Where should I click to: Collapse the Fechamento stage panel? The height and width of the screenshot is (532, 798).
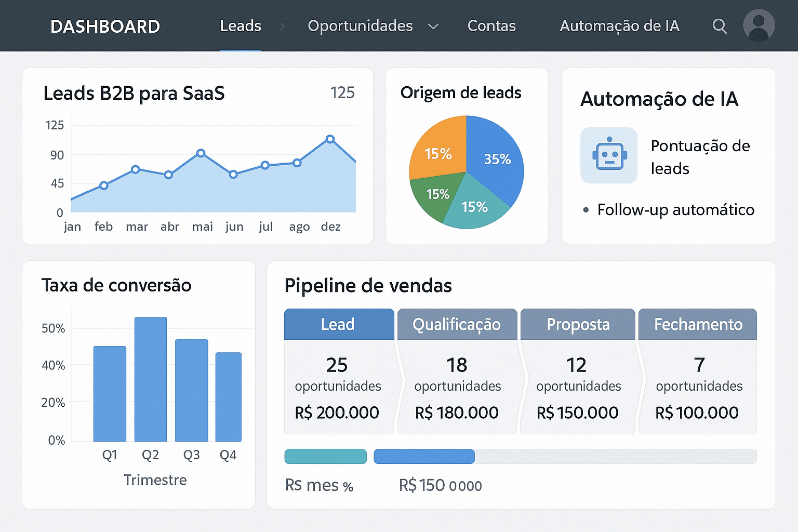pyautogui.click(x=697, y=324)
